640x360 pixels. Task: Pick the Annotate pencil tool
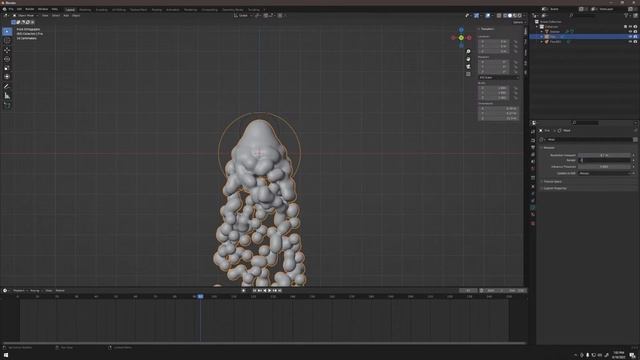click(7, 87)
